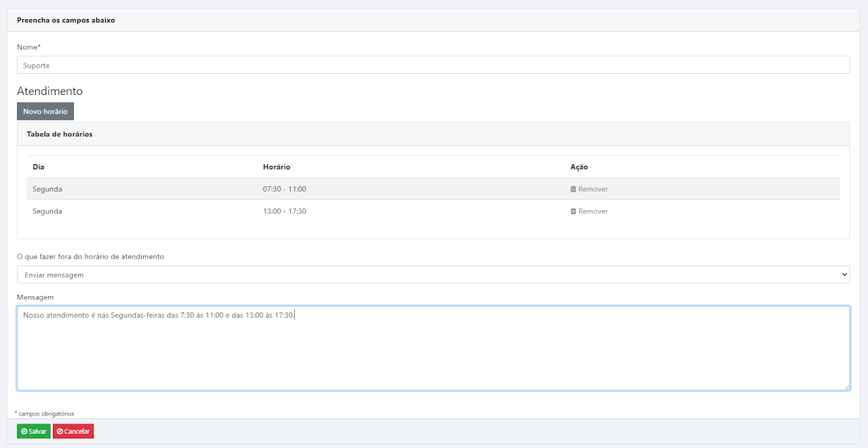Viewport: 868px width, 448px height.
Task: Grab the resize handle of Mensagem textarea
Action: tap(846, 387)
